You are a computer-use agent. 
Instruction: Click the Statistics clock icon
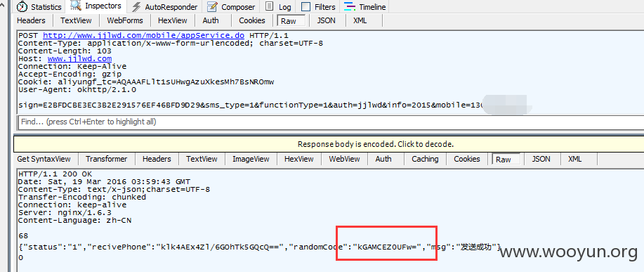(22, 7)
